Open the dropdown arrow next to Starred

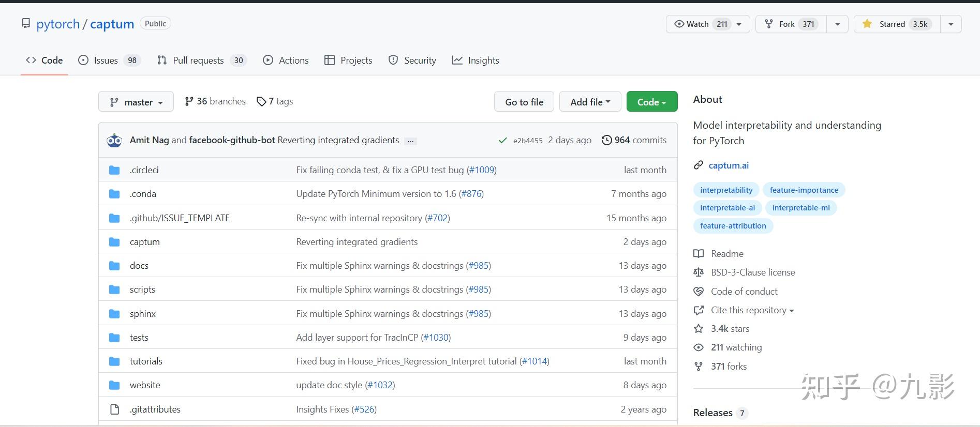(x=951, y=24)
